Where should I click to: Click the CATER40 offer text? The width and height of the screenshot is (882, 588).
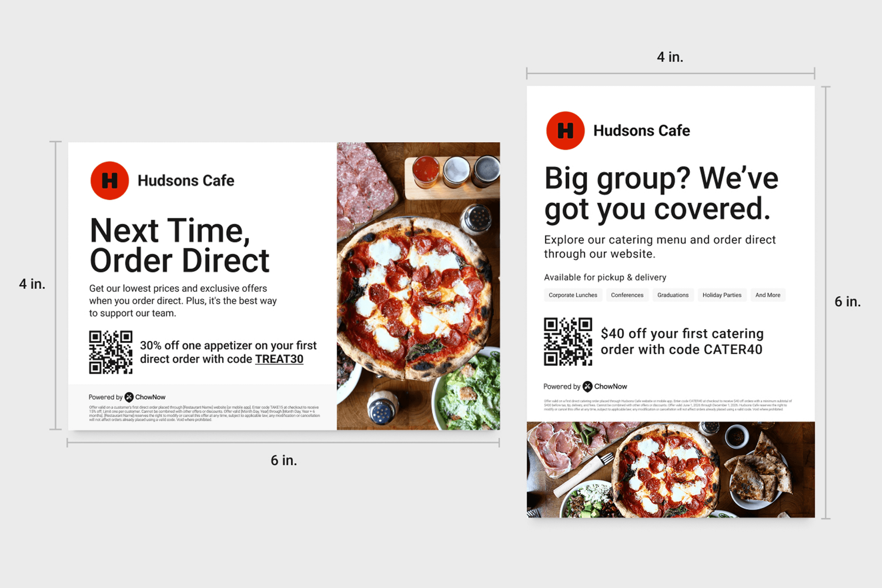pos(682,341)
